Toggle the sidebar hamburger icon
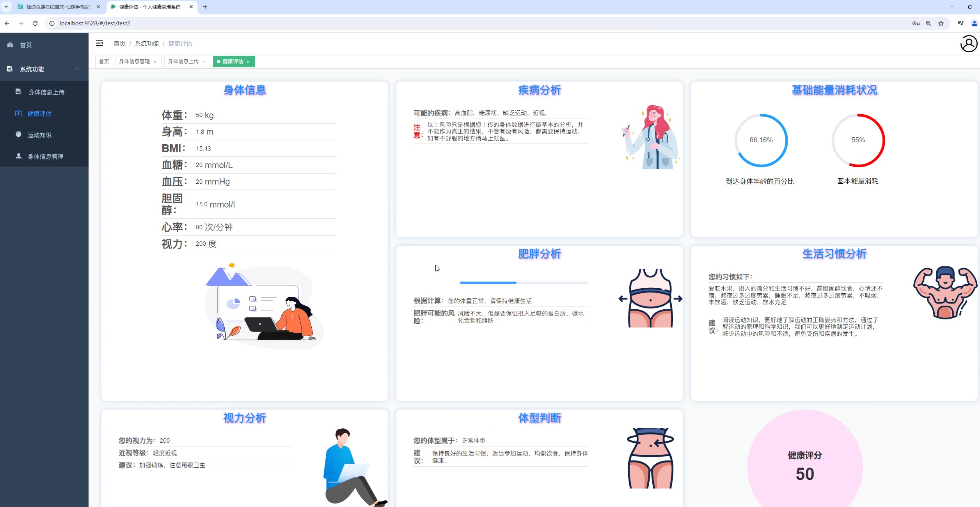 (99, 43)
